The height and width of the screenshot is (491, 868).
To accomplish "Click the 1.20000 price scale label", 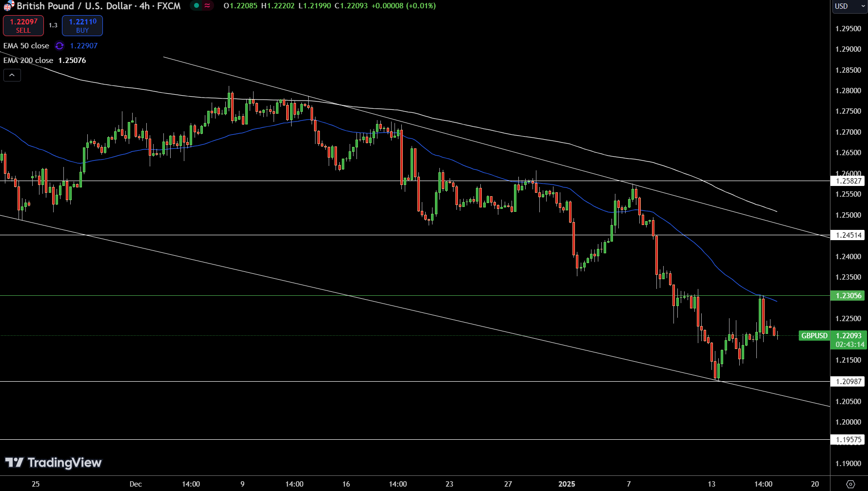I will pyautogui.click(x=848, y=422).
